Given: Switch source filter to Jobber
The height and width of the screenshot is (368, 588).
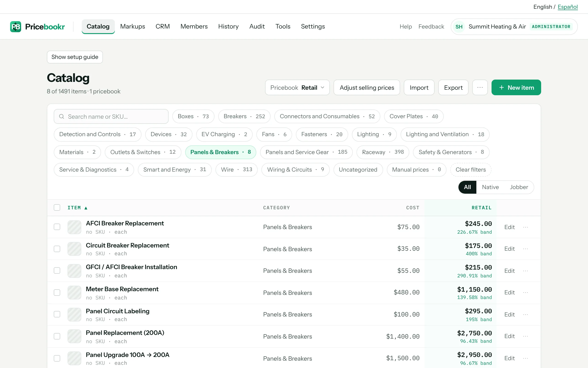Looking at the screenshot, I should pos(519,187).
